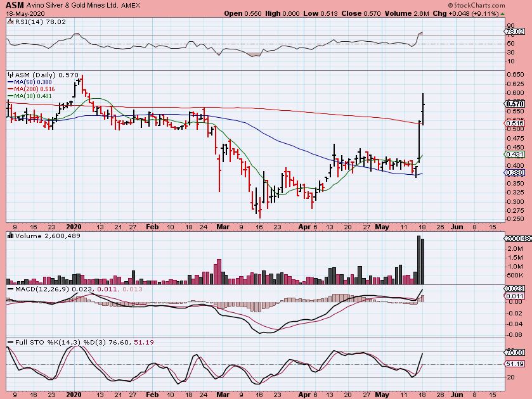Select the RSI(14) 78.02 legend label
The image size is (532, 399).
click(x=40, y=22)
